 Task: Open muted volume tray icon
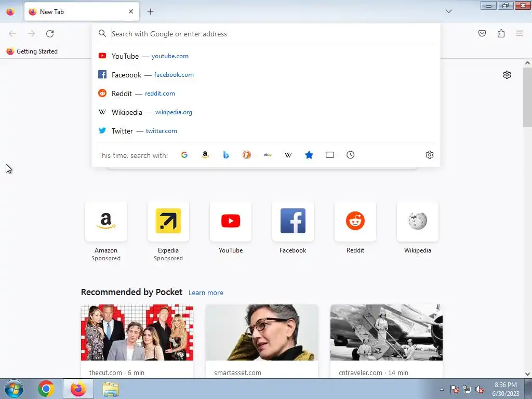(480, 389)
